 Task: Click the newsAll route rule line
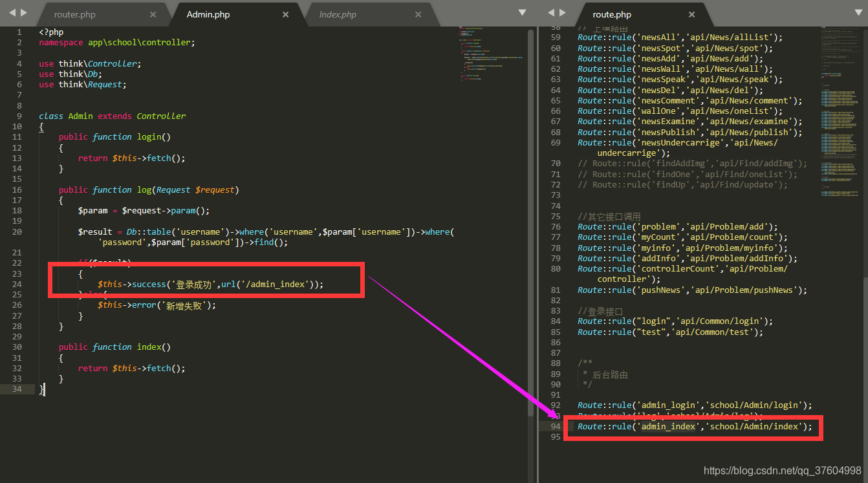[680, 38]
